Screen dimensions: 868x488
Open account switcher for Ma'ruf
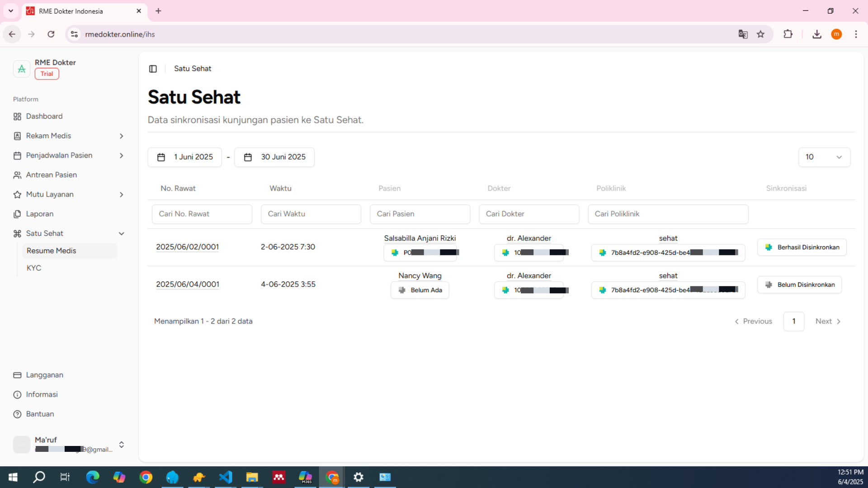pos(121,445)
